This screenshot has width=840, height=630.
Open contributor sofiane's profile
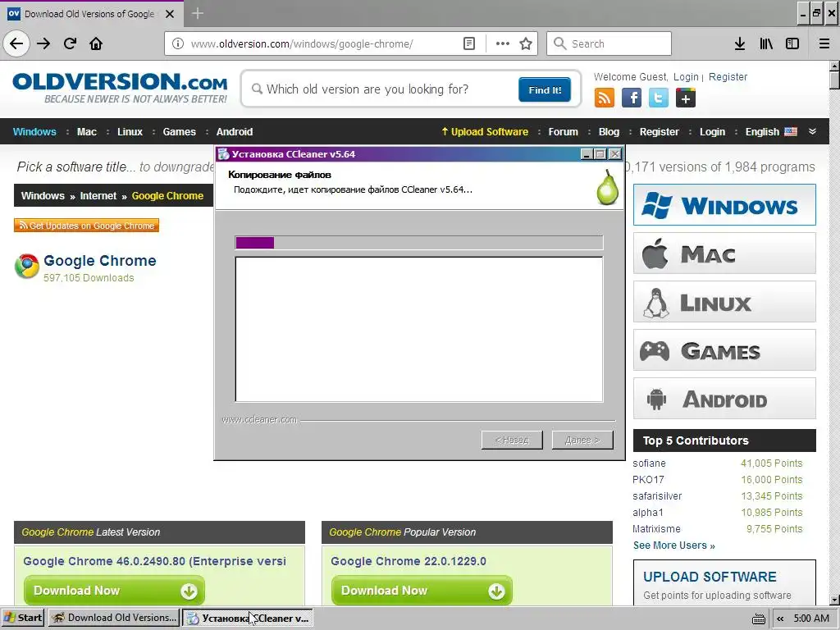(650, 463)
